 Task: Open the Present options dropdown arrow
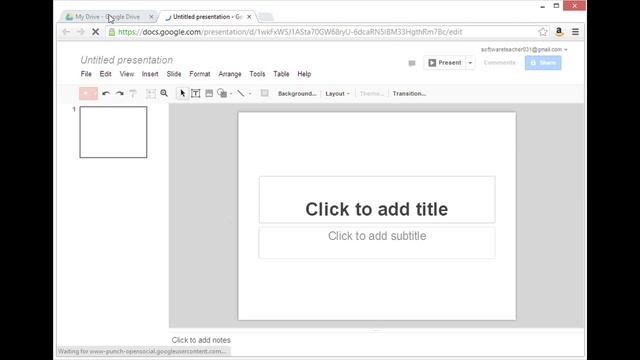[470, 63]
